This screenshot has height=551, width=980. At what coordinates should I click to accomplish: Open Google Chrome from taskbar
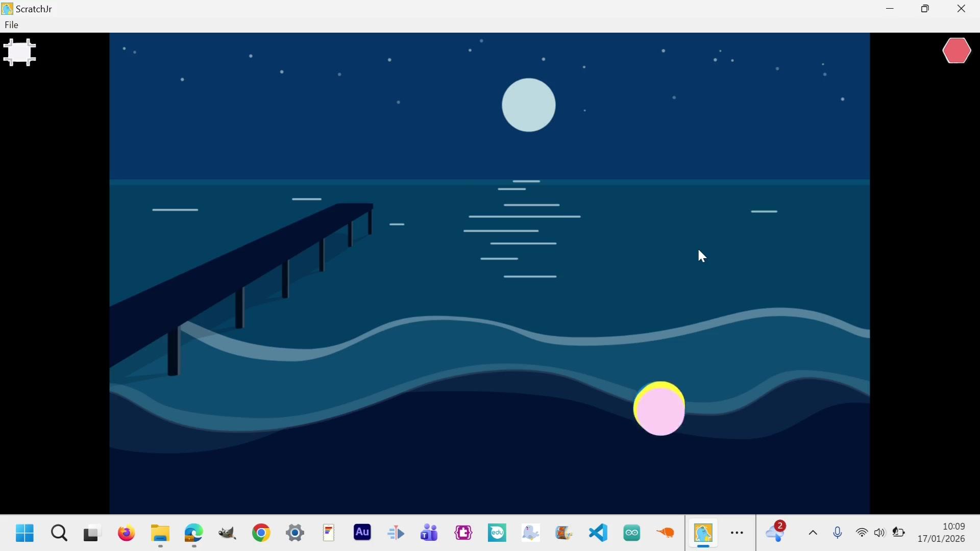click(261, 533)
